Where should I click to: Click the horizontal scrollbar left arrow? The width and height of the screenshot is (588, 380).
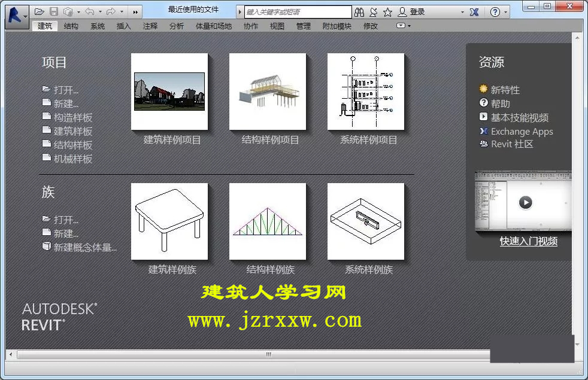click(x=11, y=354)
